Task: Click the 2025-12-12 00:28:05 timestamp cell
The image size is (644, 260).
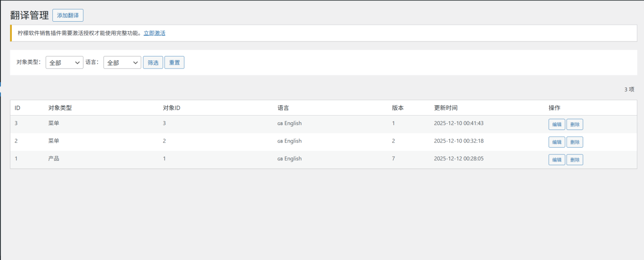Action: tap(459, 159)
